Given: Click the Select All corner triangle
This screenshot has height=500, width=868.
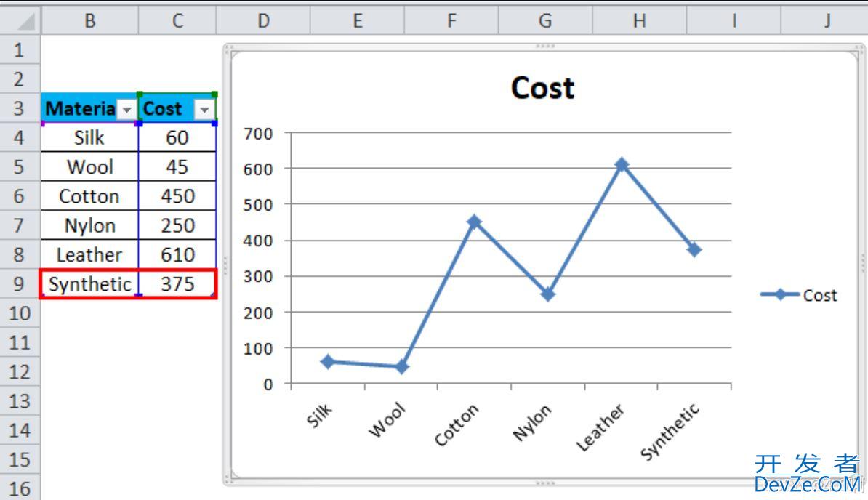Looking at the screenshot, I should (25, 22).
